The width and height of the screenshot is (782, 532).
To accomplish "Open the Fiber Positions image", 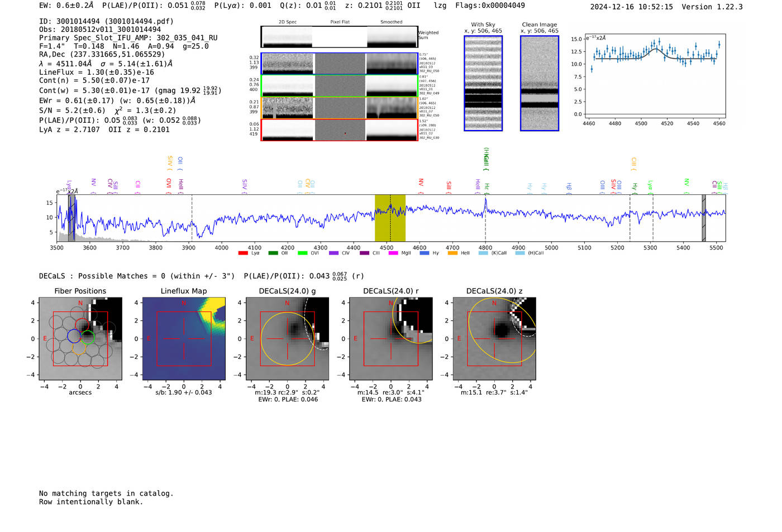I will [x=80, y=339].
